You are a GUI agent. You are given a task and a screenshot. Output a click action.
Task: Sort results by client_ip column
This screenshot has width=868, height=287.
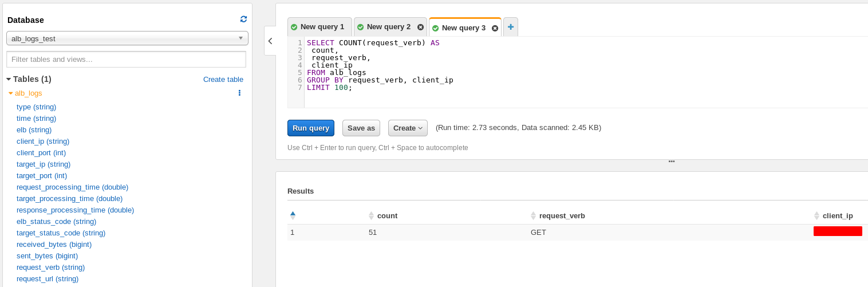816,216
